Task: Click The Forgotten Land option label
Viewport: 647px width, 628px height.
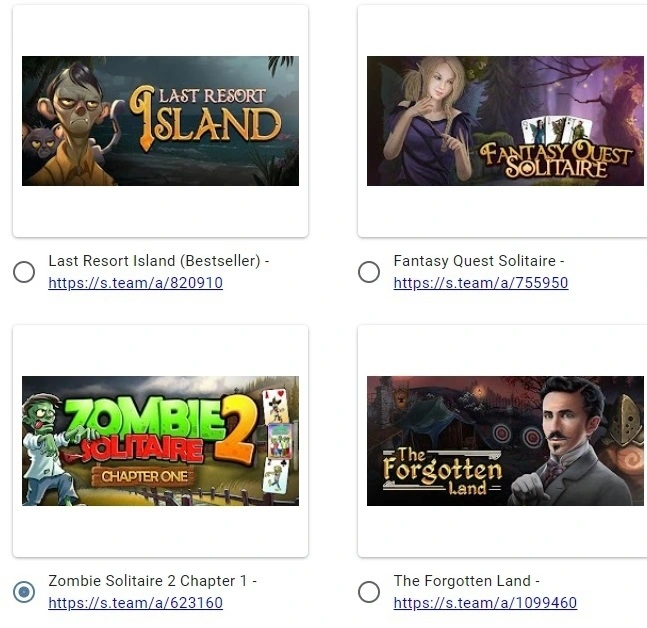Action: 466,581
